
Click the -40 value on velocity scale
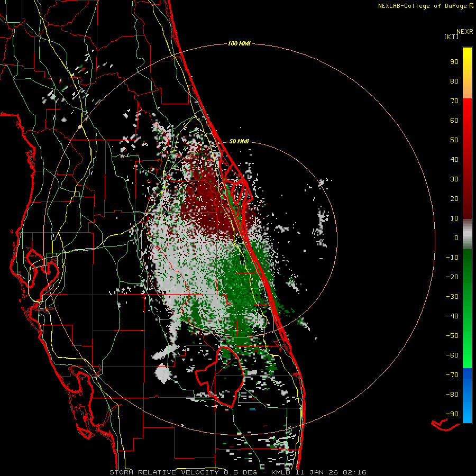coord(452,316)
